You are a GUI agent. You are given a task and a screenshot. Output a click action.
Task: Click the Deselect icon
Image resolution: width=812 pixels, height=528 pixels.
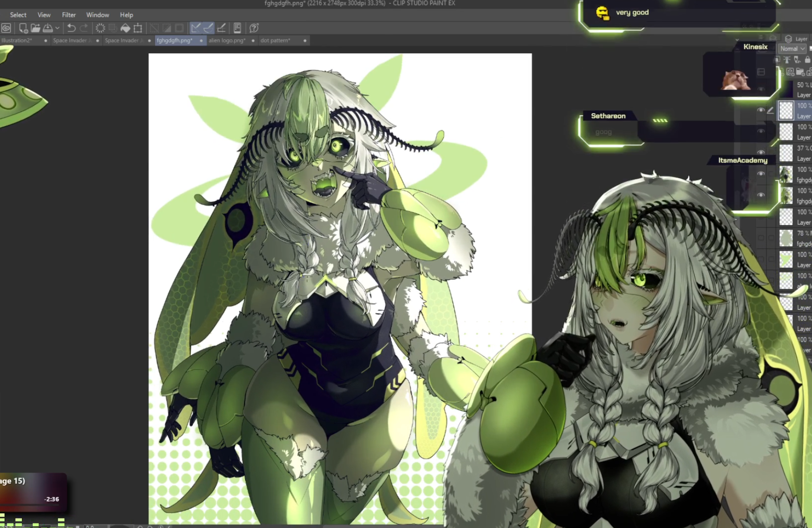(154, 28)
